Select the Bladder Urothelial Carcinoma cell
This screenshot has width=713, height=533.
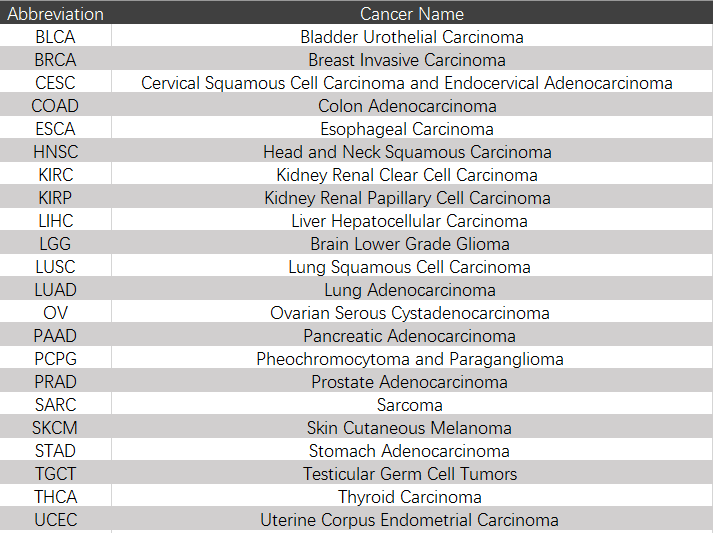point(411,37)
